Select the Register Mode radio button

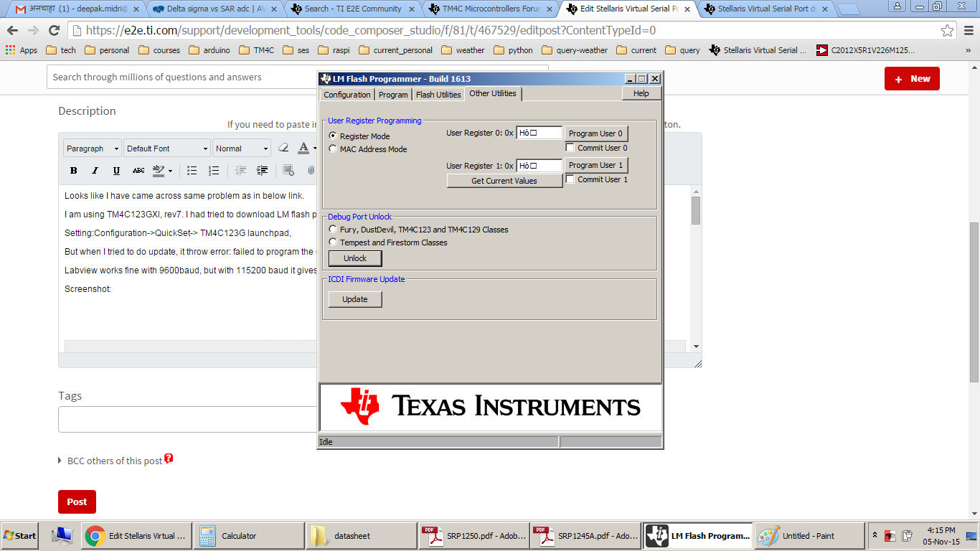[333, 136]
